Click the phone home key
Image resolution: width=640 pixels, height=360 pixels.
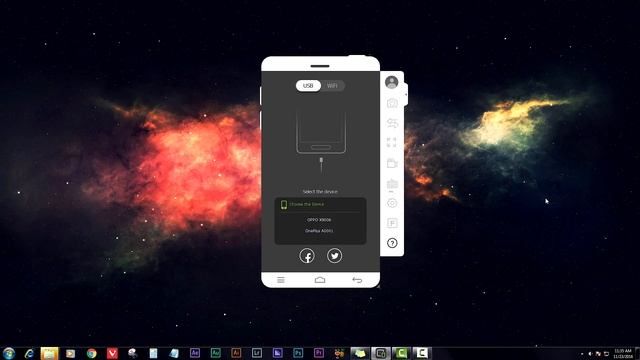point(320,280)
